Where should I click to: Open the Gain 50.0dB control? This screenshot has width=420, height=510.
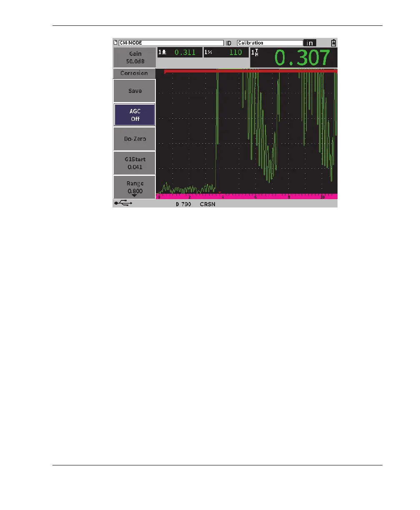[134, 57]
